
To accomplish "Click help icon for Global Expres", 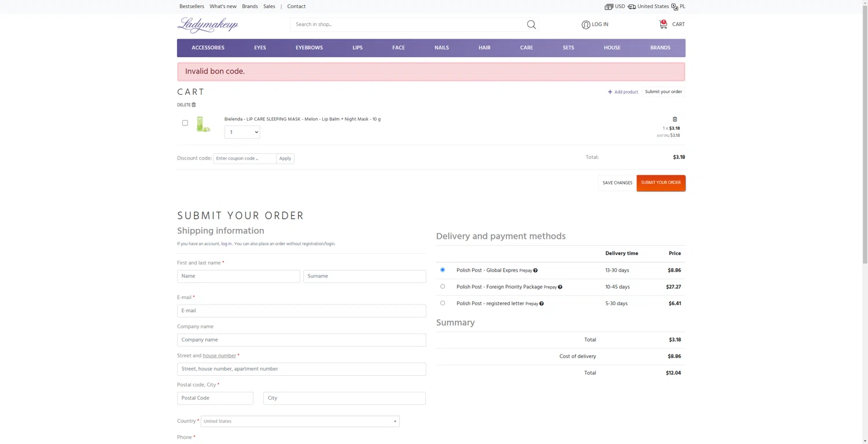I will coord(535,271).
